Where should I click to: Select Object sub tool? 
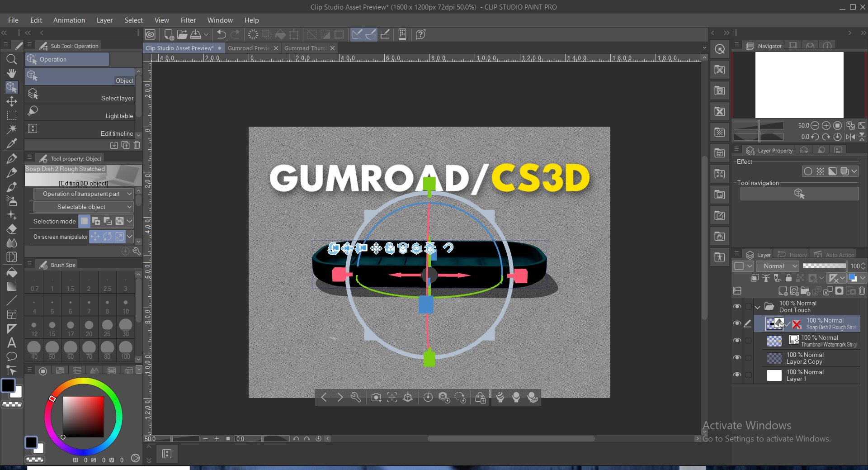click(80, 76)
